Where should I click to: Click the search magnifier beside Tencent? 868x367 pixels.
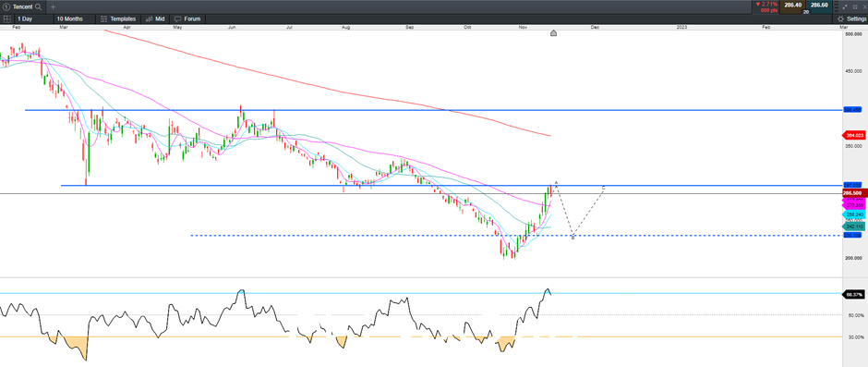(38, 6)
